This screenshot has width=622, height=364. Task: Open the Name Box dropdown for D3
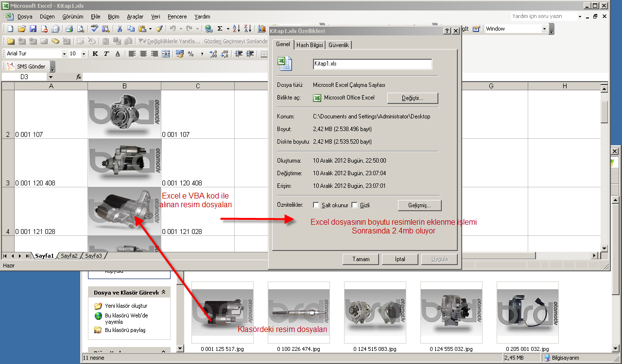51,77
